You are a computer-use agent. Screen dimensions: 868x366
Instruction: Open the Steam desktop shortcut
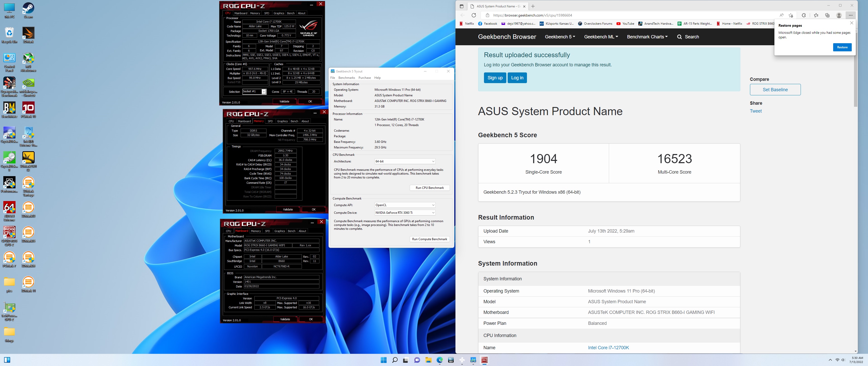click(x=28, y=10)
